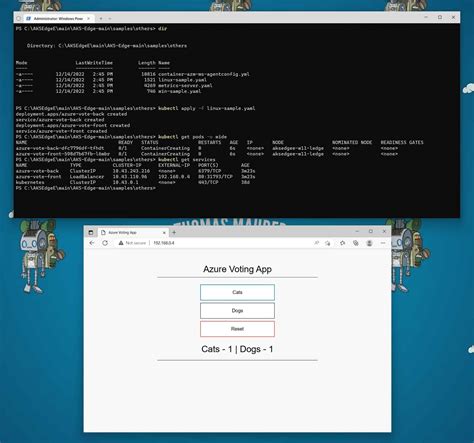Select the Administrator Windows PowerShell tab

coord(59,19)
